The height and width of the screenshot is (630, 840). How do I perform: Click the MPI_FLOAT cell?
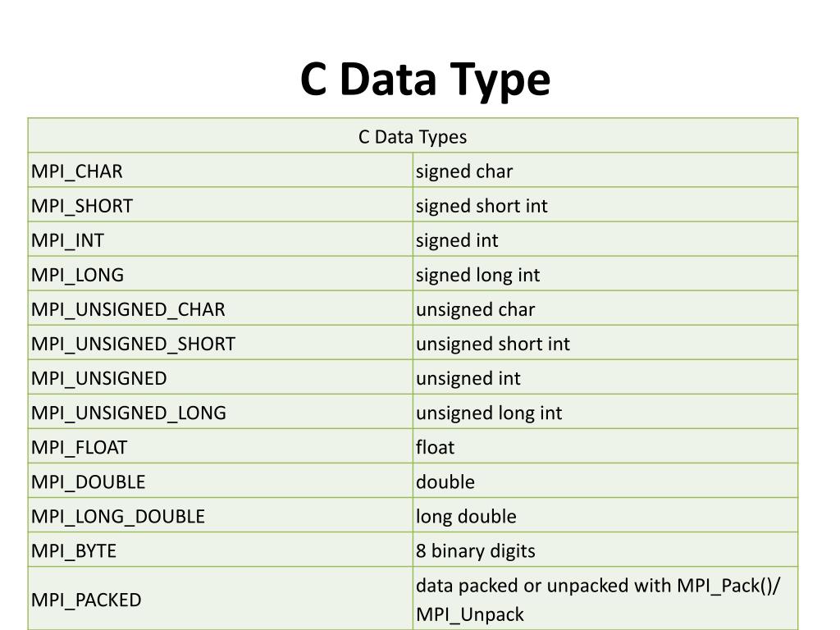[x=220, y=446]
